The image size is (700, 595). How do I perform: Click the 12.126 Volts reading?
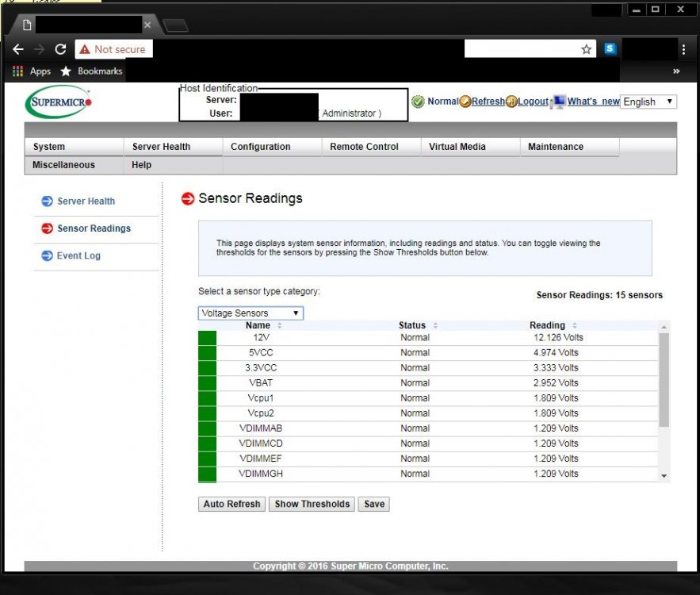558,338
